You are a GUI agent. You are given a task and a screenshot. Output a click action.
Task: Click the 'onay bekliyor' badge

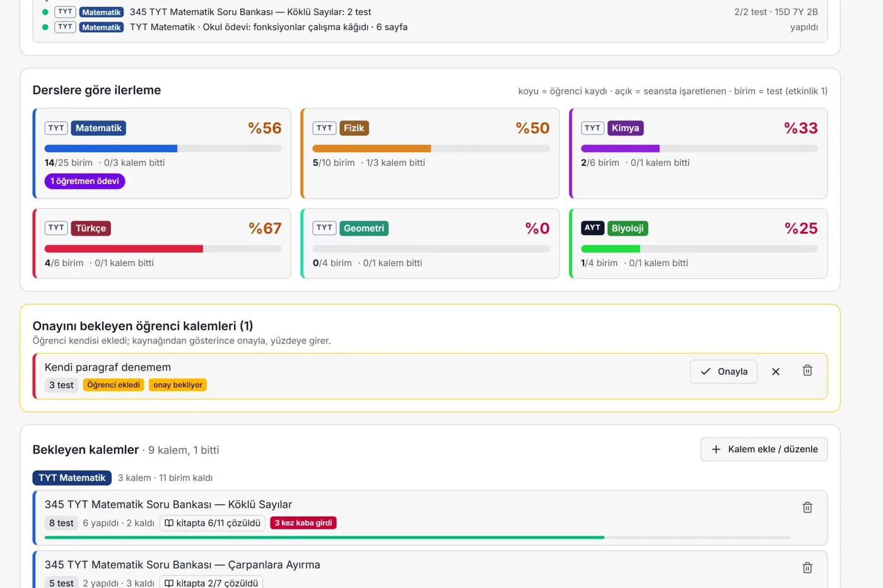pos(178,385)
